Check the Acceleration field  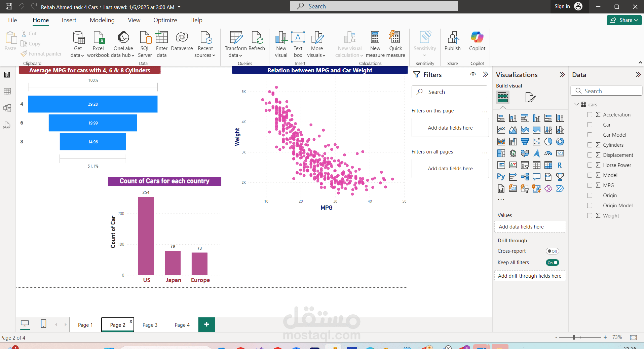(590, 115)
